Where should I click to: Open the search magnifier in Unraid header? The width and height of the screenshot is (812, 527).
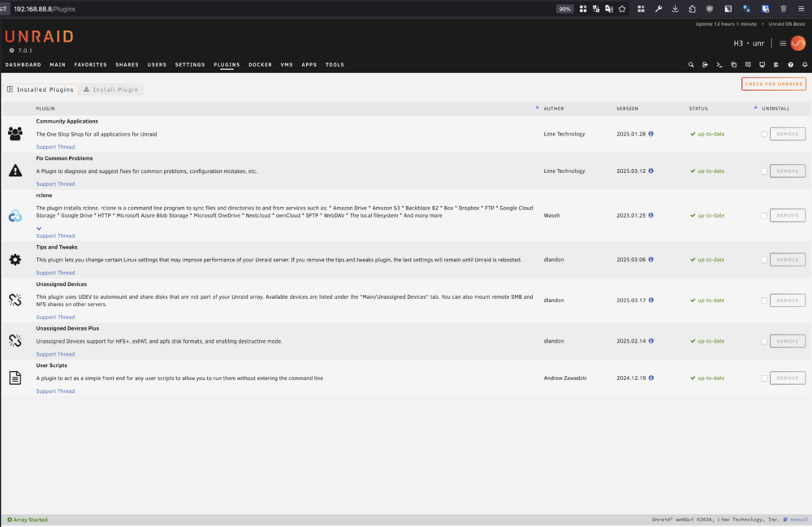point(691,65)
